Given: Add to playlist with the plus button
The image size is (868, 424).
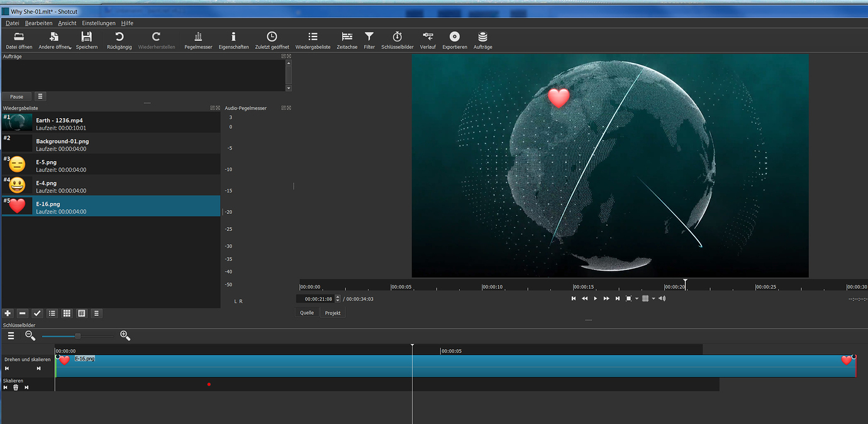Looking at the screenshot, I should (8, 313).
